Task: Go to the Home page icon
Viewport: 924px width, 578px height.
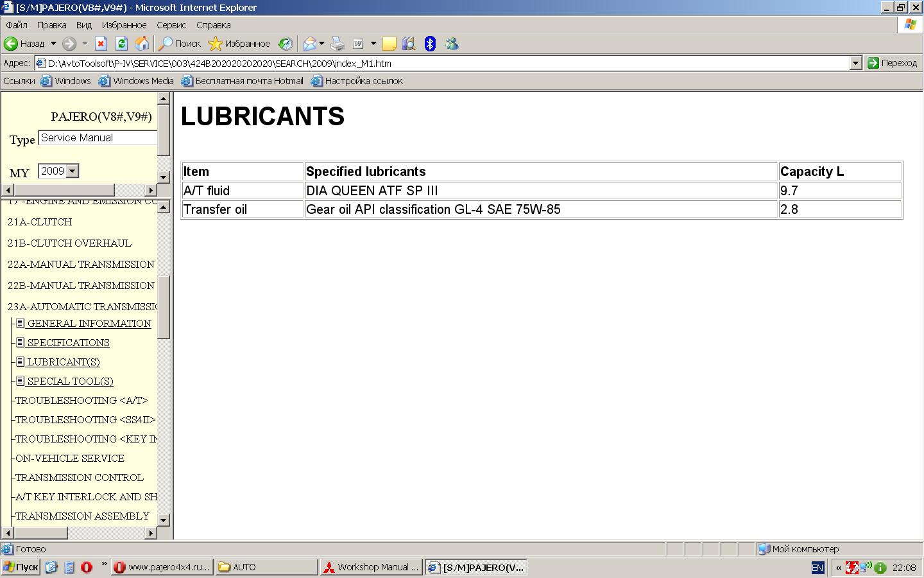Action: [x=142, y=44]
